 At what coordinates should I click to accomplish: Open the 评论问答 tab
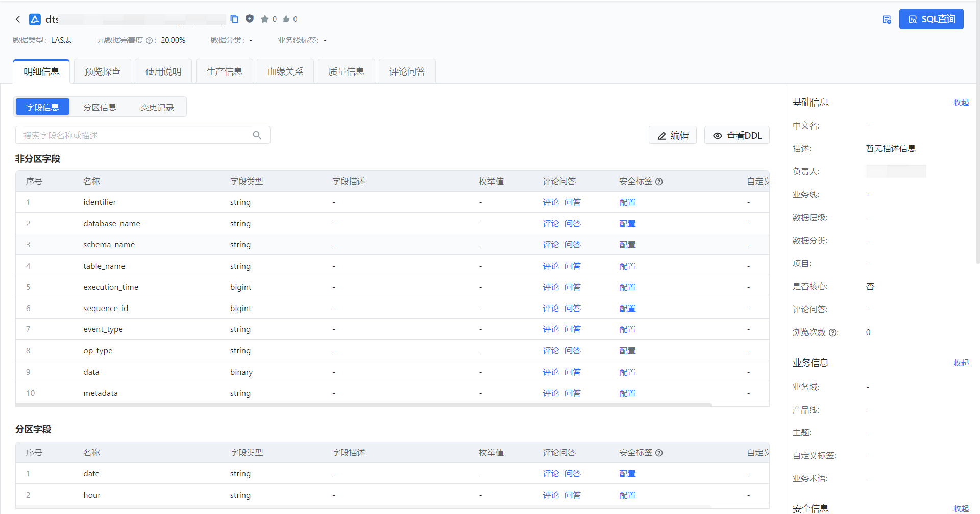click(407, 71)
